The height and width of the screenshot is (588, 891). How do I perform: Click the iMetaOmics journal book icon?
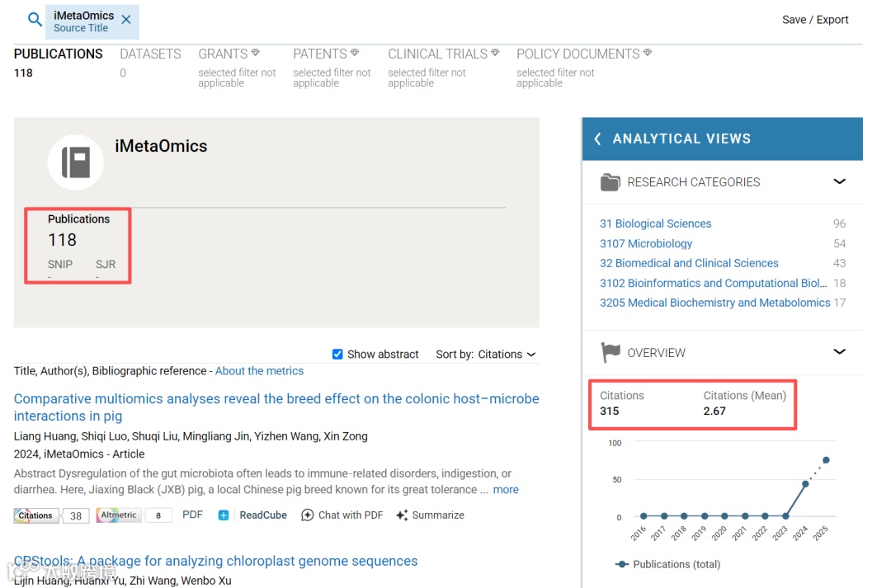[x=76, y=162]
